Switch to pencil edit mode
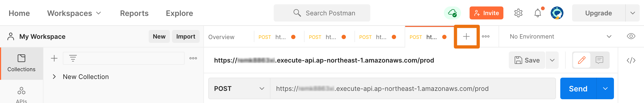The width and height of the screenshot is (644, 103). click(582, 60)
